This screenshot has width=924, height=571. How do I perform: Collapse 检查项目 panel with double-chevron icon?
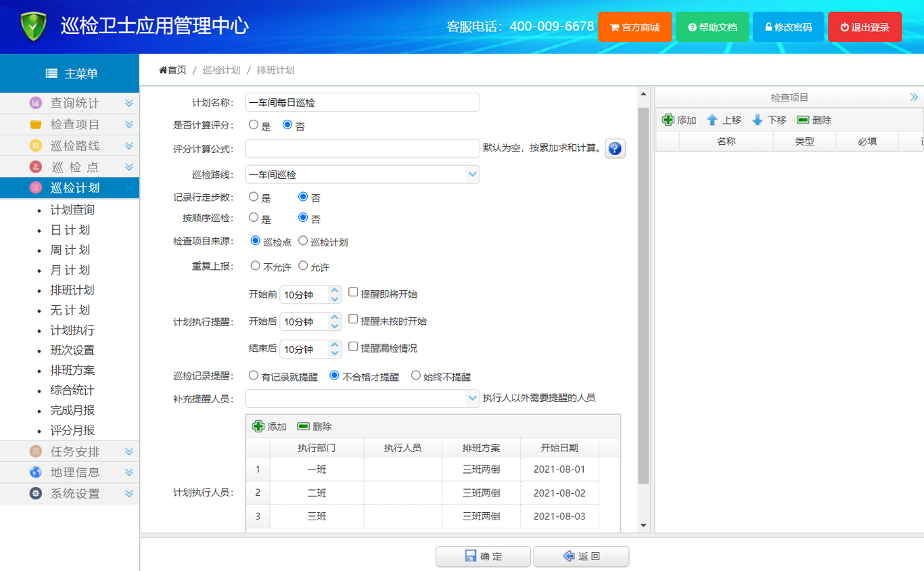click(915, 97)
